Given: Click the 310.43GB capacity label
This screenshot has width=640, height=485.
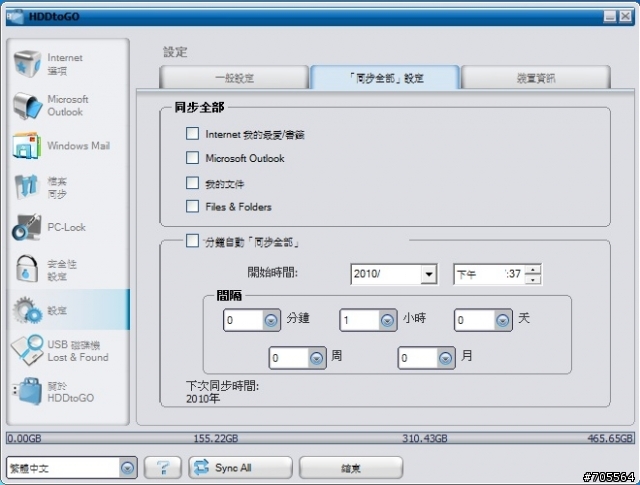Looking at the screenshot, I should (425, 438).
